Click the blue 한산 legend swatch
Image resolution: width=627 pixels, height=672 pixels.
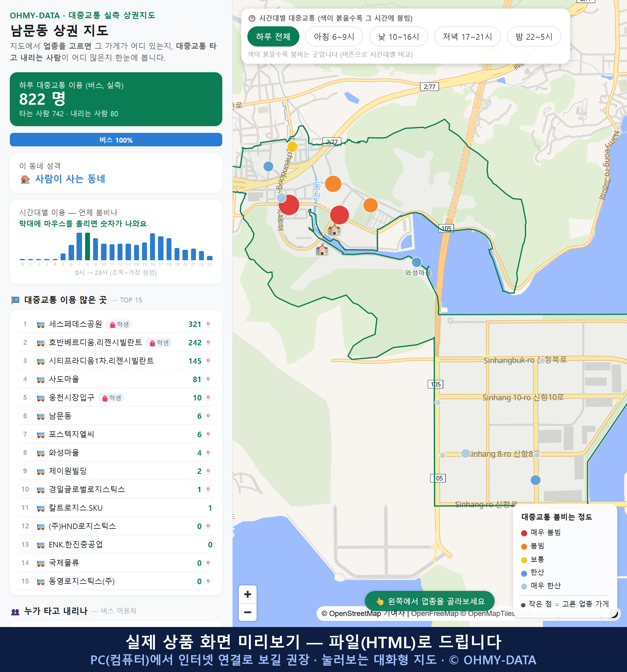tap(524, 573)
